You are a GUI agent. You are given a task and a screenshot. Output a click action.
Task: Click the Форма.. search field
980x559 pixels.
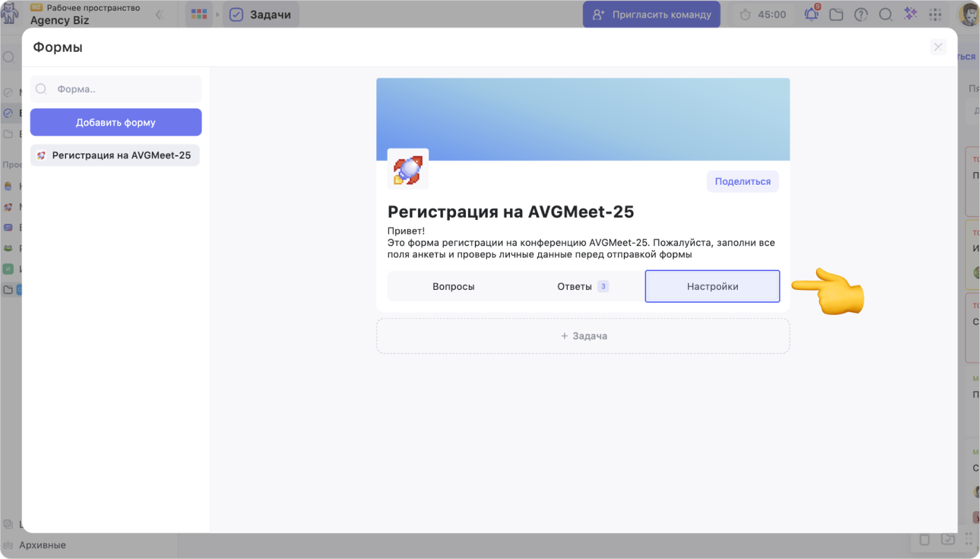point(121,89)
